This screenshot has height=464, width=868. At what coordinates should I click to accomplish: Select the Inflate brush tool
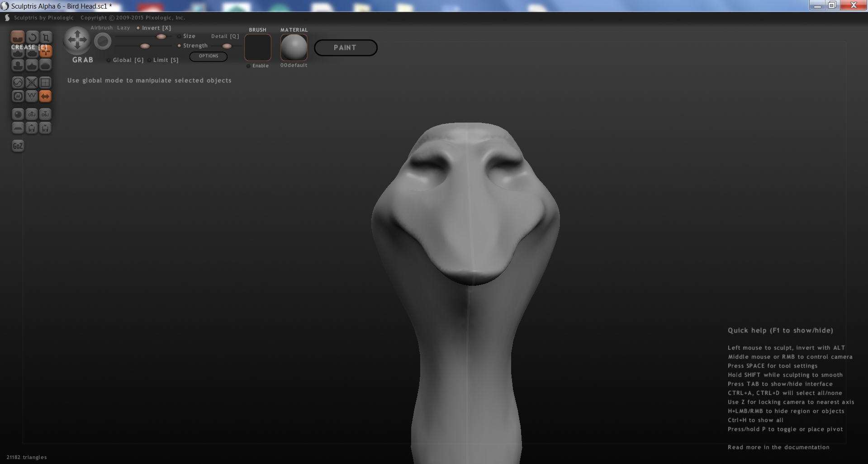tap(18, 66)
